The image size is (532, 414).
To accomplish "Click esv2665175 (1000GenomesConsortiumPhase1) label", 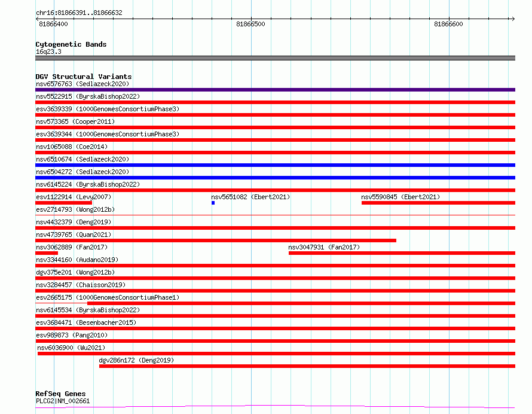I will (x=108, y=297).
